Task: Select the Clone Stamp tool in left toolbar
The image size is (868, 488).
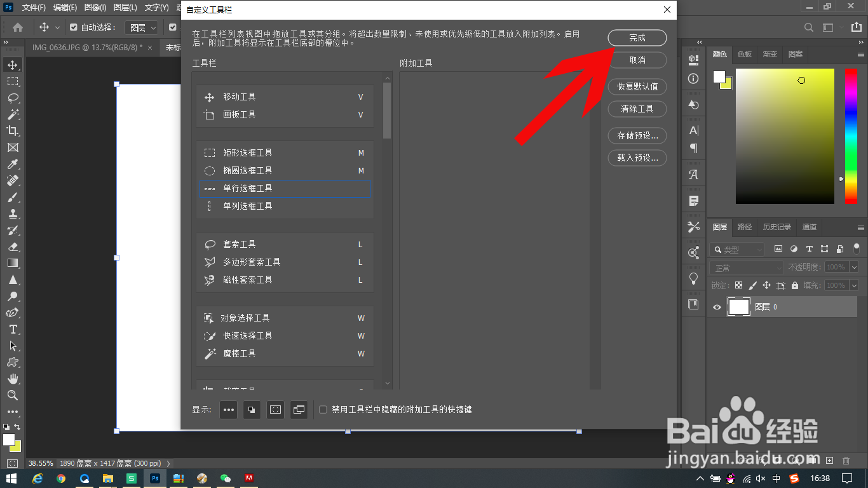Action: 12,213
